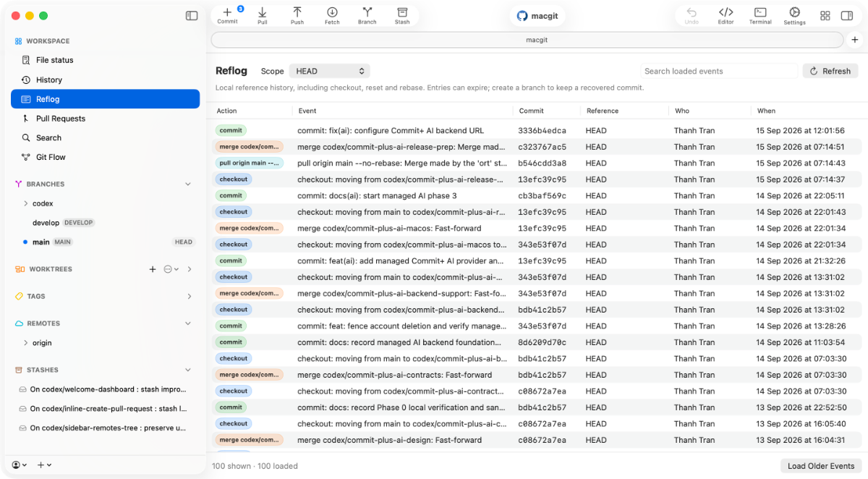Open File status in sidebar
The height and width of the screenshot is (479, 868).
tap(105, 60)
